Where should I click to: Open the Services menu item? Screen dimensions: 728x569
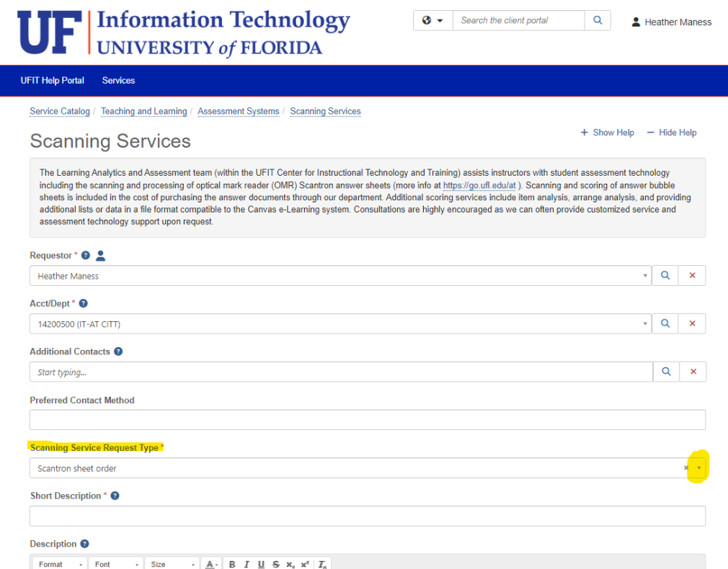point(118,80)
